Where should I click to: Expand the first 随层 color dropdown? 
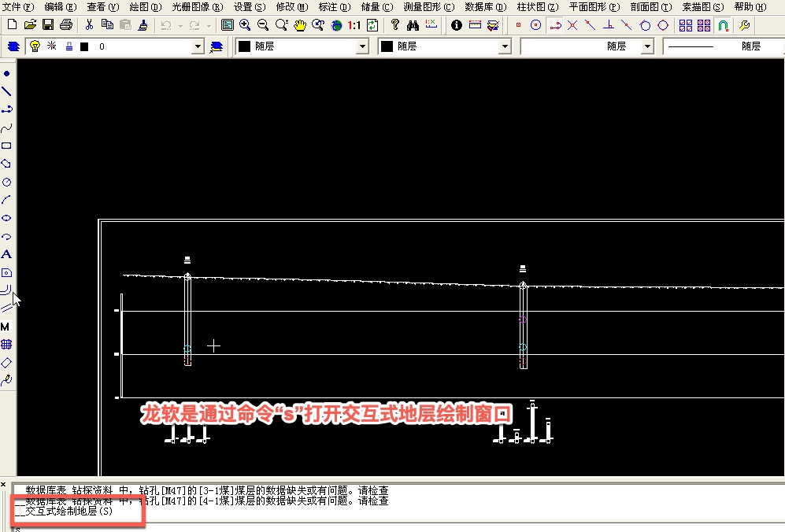pyautogui.click(x=362, y=46)
